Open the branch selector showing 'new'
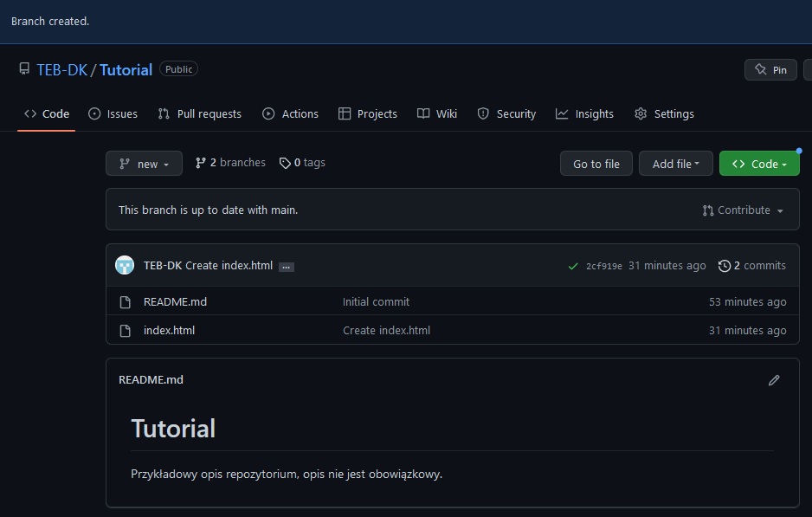The image size is (812, 517). pos(144,163)
